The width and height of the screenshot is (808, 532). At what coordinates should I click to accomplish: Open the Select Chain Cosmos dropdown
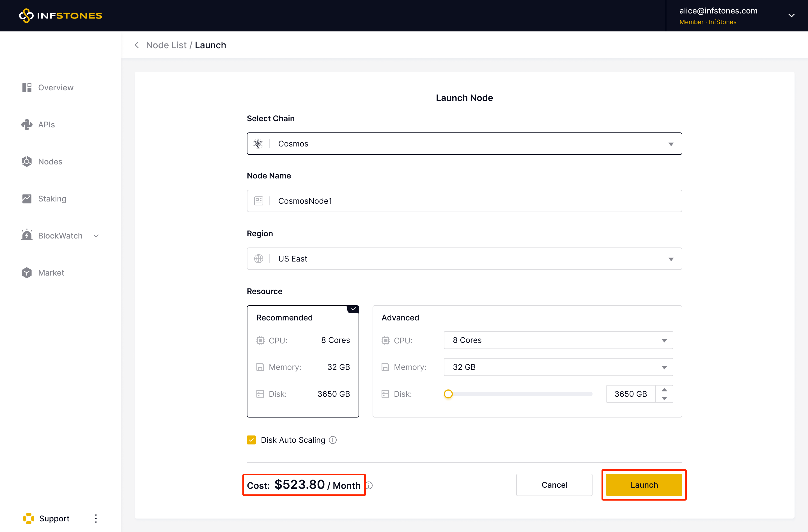pos(464,144)
